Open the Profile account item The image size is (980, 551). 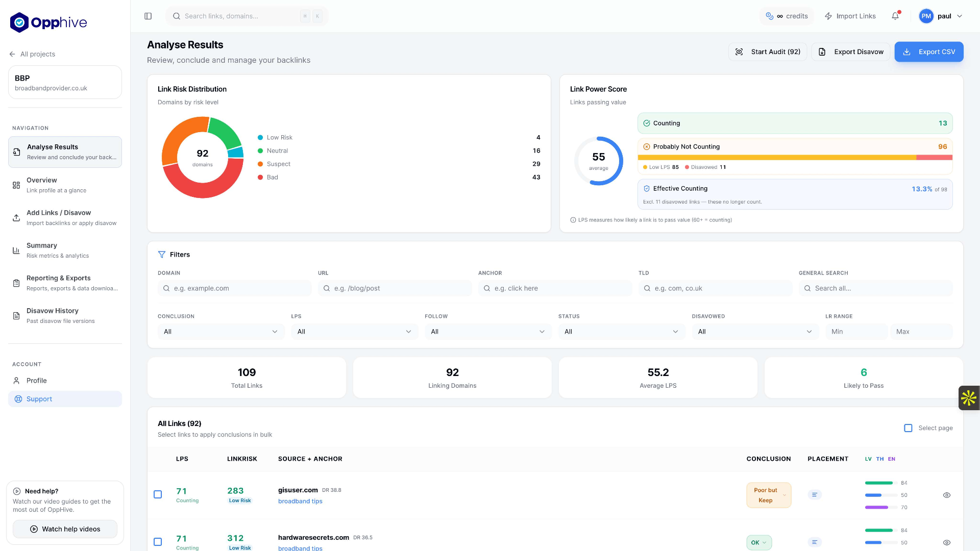click(x=65, y=381)
